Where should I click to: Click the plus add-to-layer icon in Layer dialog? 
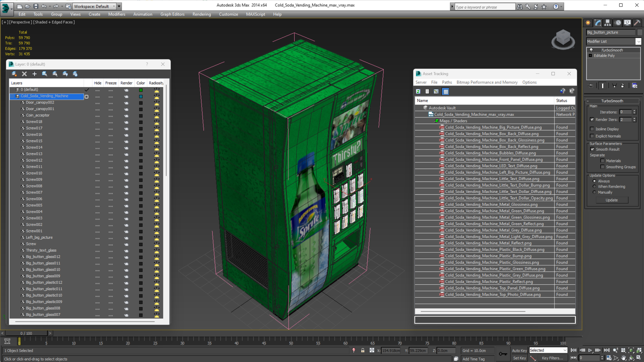click(35, 74)
